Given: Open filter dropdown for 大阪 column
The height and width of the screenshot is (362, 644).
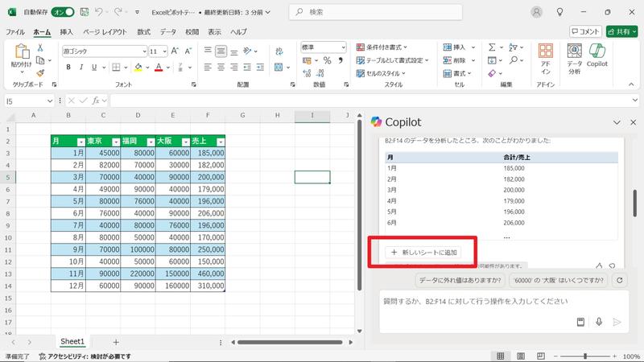Looking at the screenshot, I should [x=186, y=142].
